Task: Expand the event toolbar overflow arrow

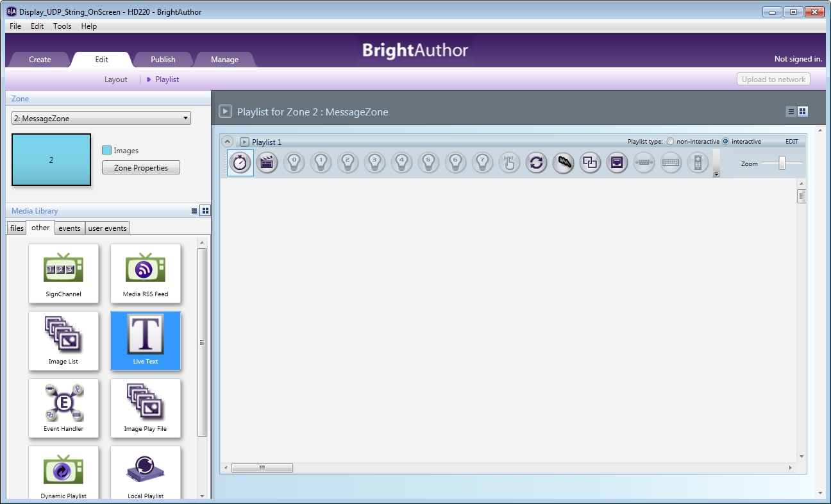Action: click(716, 174)
